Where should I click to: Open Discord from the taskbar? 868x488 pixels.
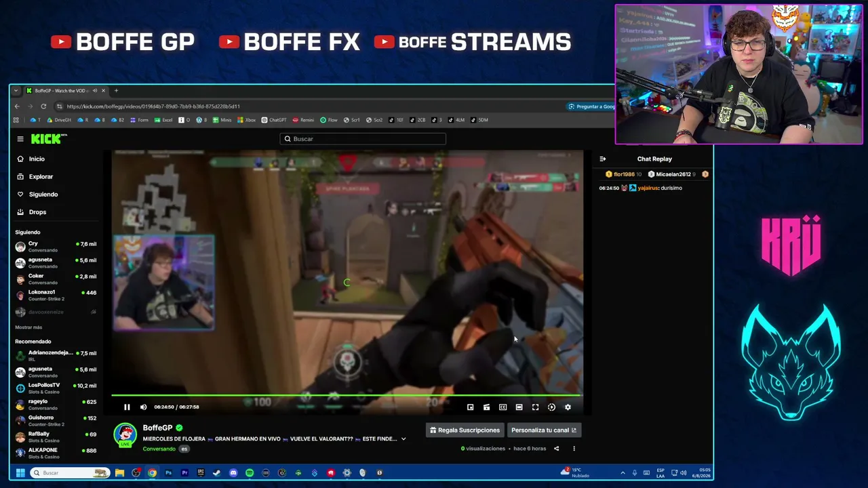[233, 473]
